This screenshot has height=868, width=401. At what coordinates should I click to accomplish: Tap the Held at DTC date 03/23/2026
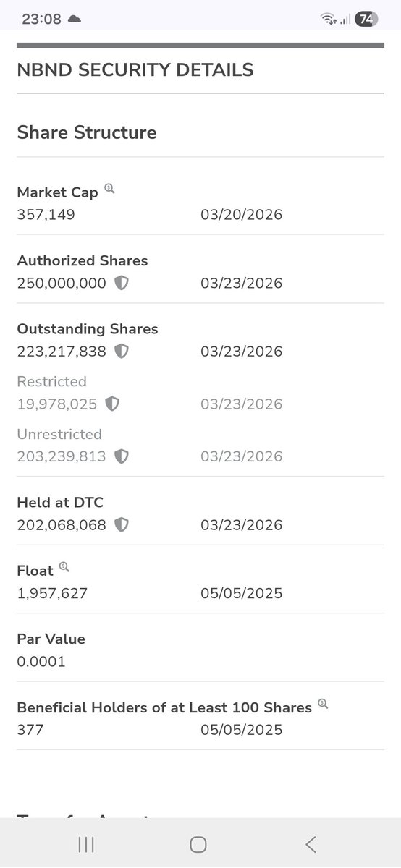pyautogui.click(x=242, y=525)
